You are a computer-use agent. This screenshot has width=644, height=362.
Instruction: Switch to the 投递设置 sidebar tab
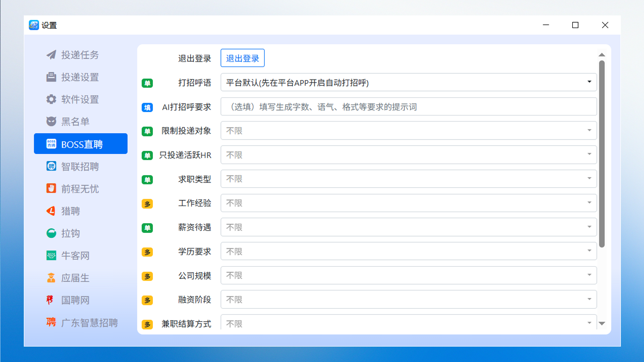[x=80, y=77]
